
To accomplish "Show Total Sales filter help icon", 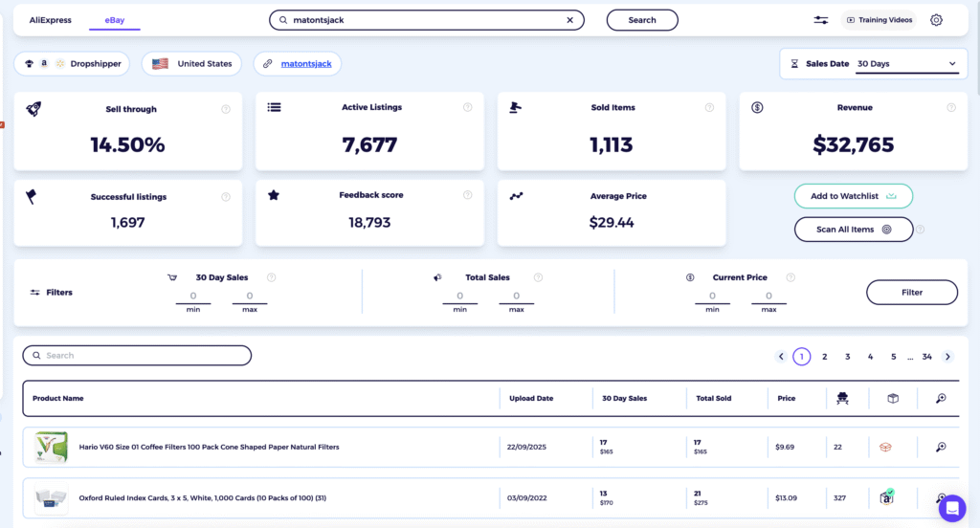I will 538,277.
